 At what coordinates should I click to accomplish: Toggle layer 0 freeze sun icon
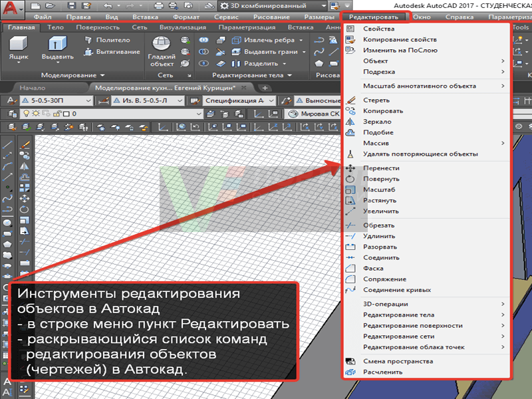pos(36,113)
